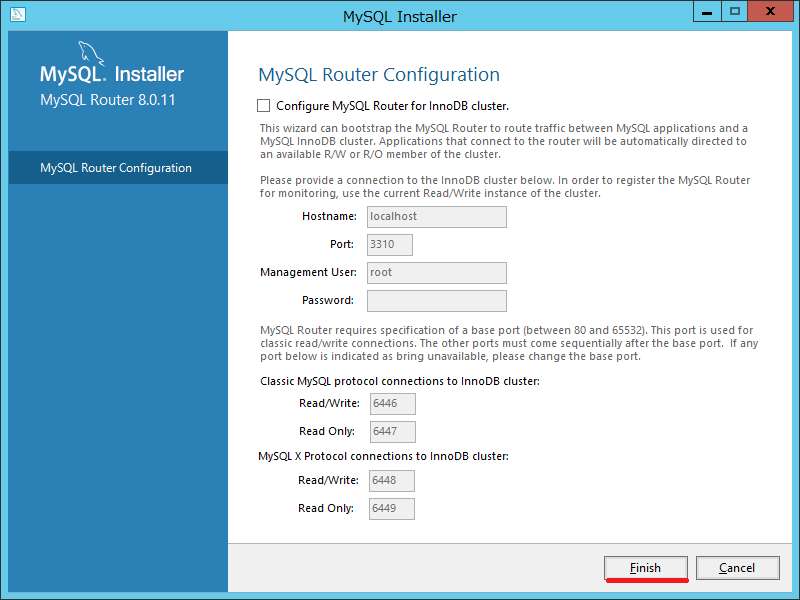Click the Cancel button

737,568
